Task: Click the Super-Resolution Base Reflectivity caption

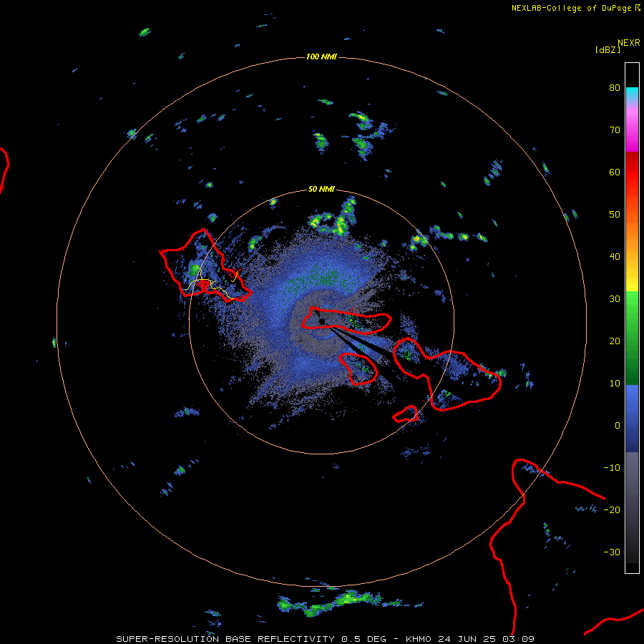Action: [x=326, y=639]
